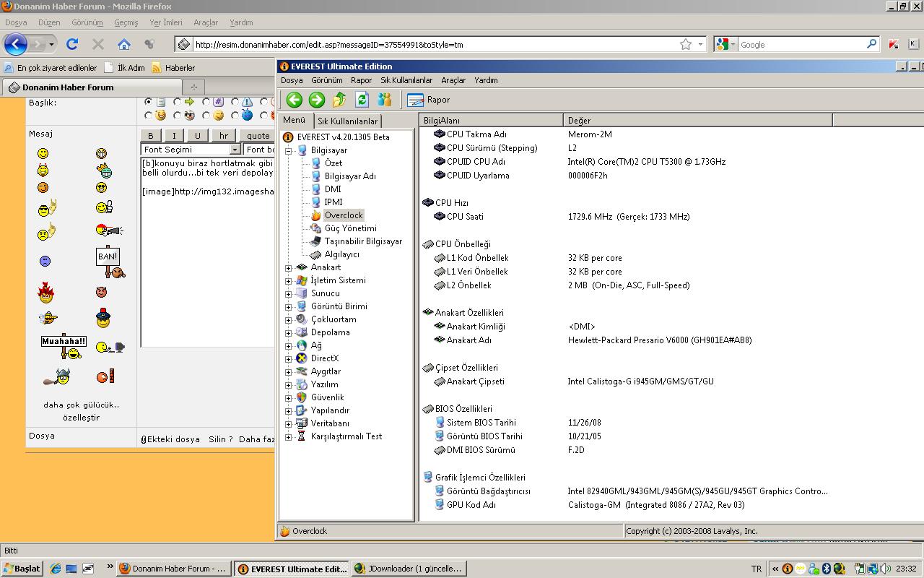Click the Başlat start button
Viewport: 924px width, 578px height.
22,569
